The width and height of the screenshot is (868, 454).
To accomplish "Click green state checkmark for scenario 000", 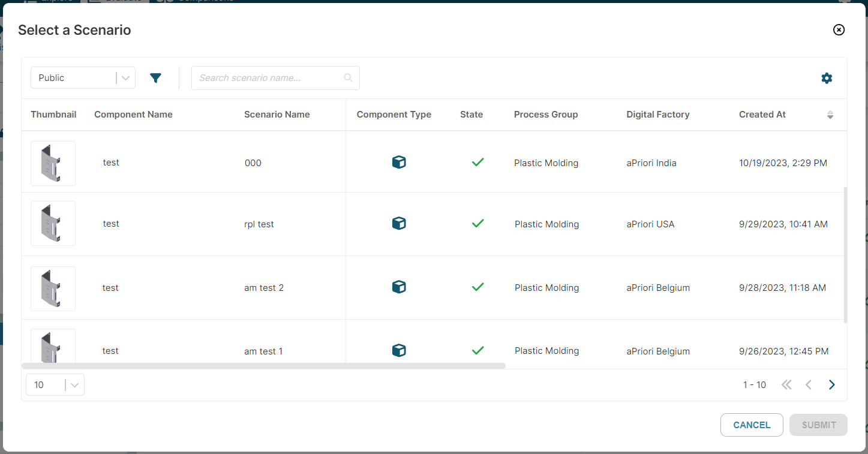I will pyautogui.click(x=477, y=162).
